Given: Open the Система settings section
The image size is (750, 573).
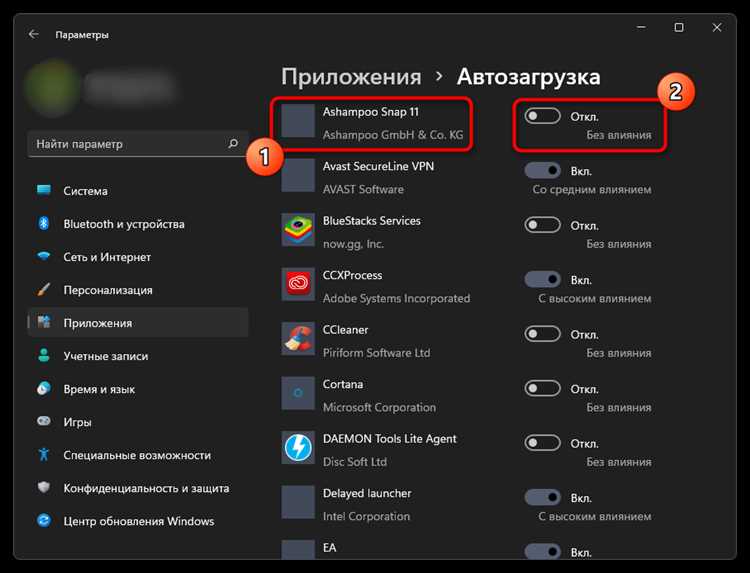Looking at the screenshot, I should pyautogui.click(x=138, y=191).
